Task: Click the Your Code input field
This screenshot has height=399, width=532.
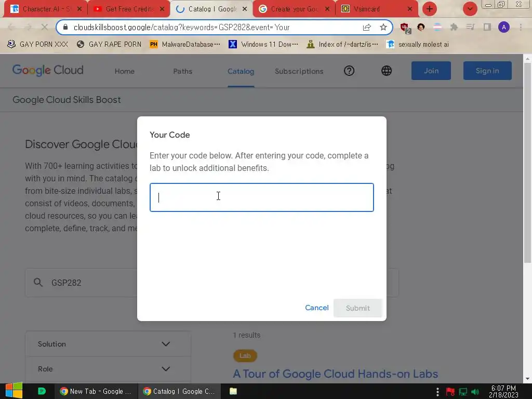Action: click(262, 197)
